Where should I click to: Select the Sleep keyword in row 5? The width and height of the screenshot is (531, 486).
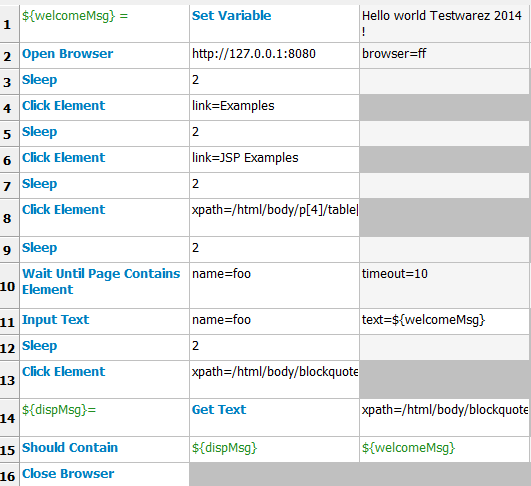point(104,134)
